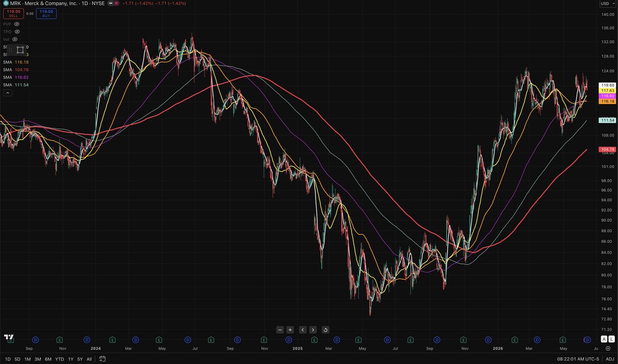Toggle auto scale A button
The width and height of the screenshot is (618, 364).
604,339
